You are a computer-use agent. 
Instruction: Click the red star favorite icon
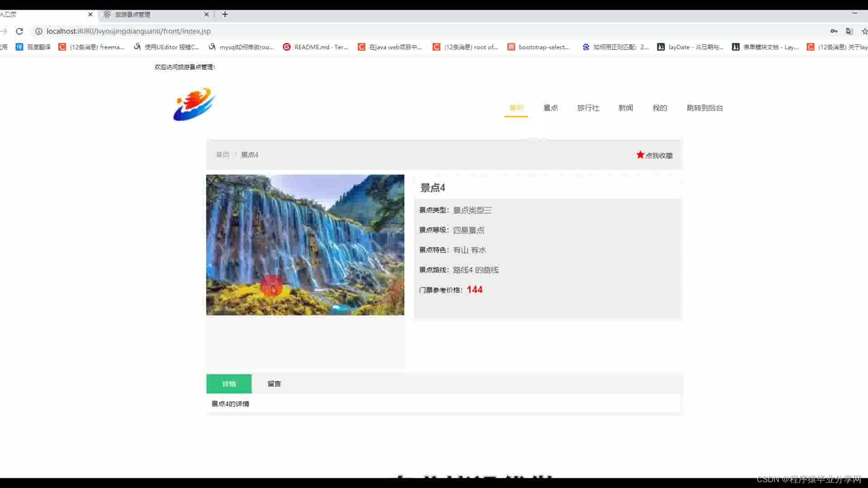640,155
